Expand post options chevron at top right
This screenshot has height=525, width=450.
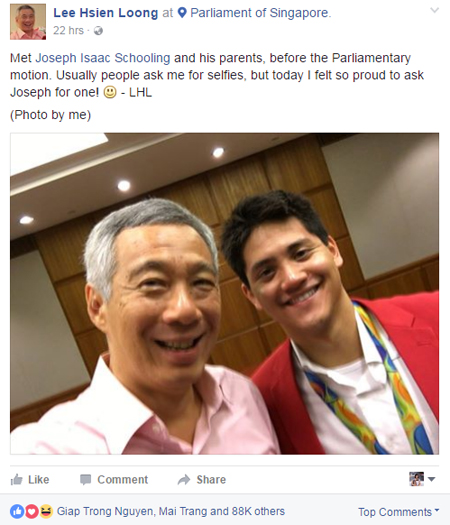tap(435, 10)
